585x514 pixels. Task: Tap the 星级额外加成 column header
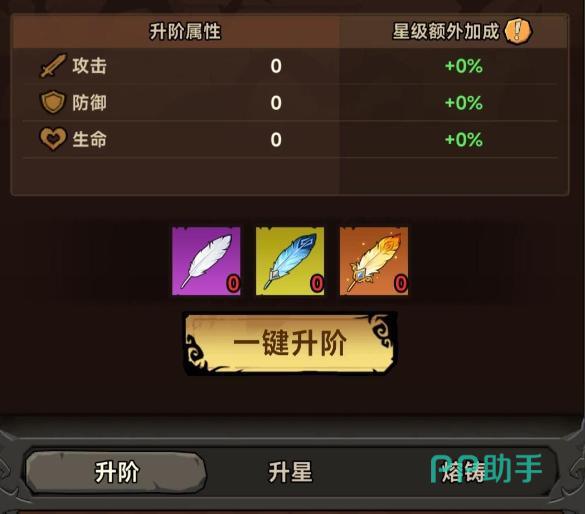point(446,31)
